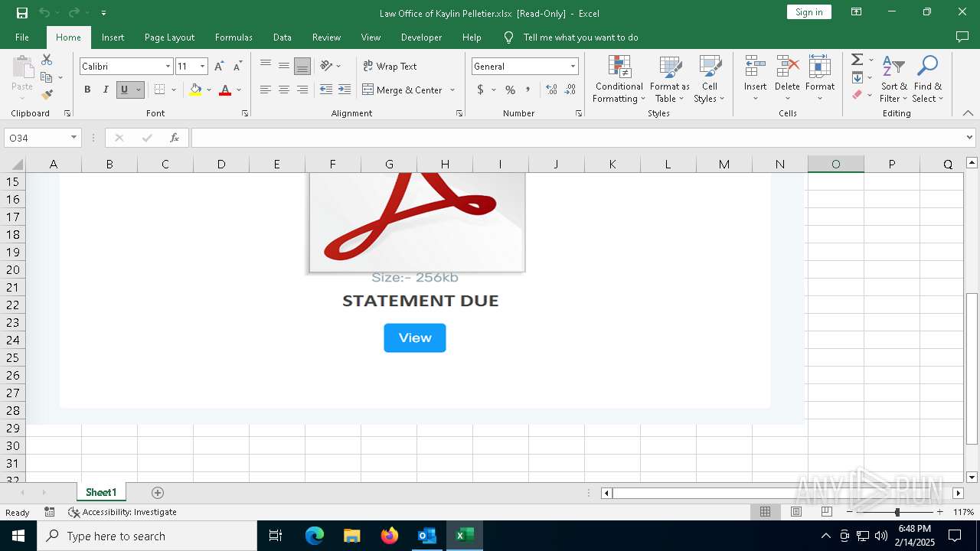The image size is (980, 551).
Task: Select Top Align icon
Action: (x=266, y=66)
